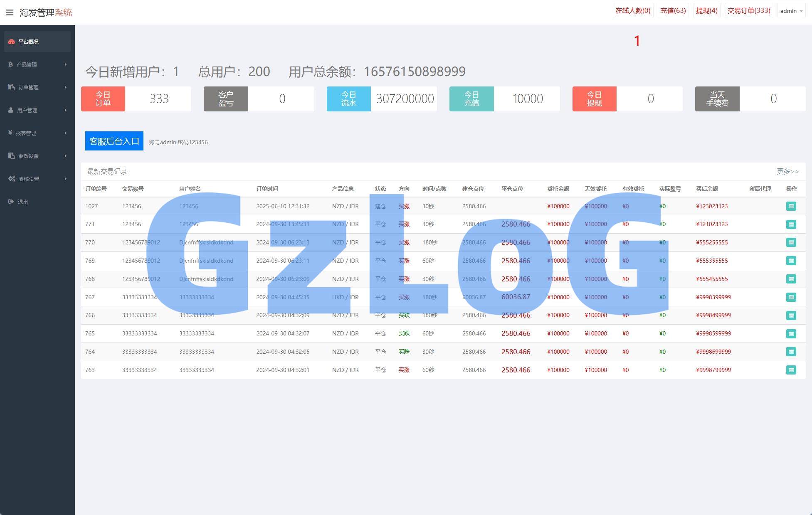Click 订单时间 column header
The width and height of the screenshot is (812, 515).
pos(267,189)
